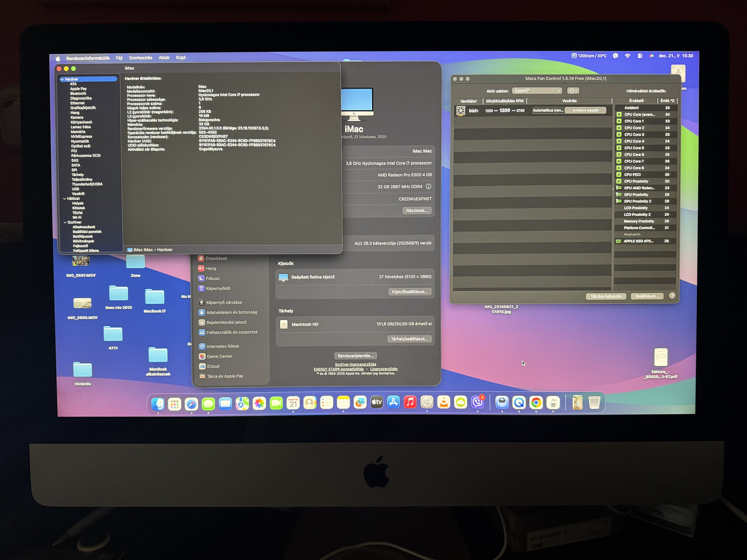Click the Tárhelybeállítások... button
This screenshot has width=747, height=560.
[x=409, y=339]
